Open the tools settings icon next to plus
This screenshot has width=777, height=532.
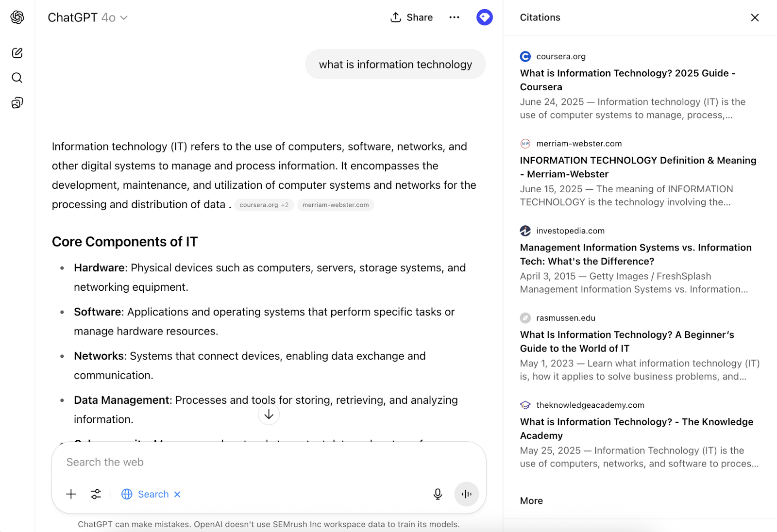click(x=95, y=494)
